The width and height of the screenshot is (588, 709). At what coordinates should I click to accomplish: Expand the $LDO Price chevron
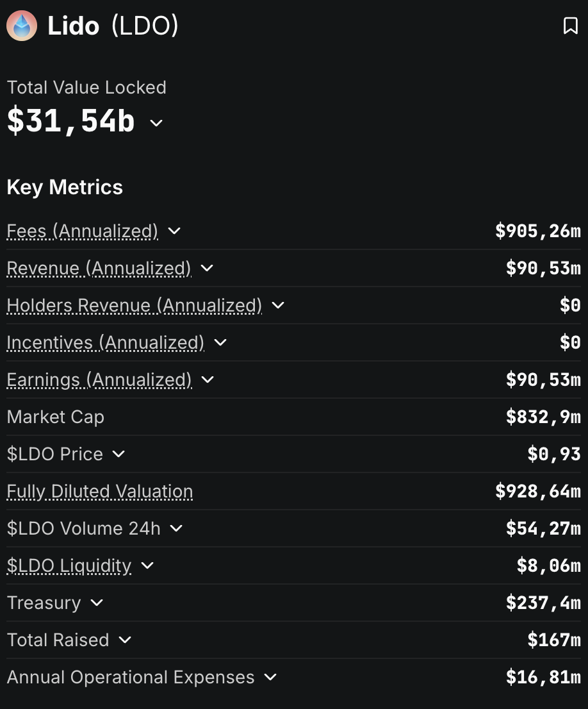tap(118, 454)
